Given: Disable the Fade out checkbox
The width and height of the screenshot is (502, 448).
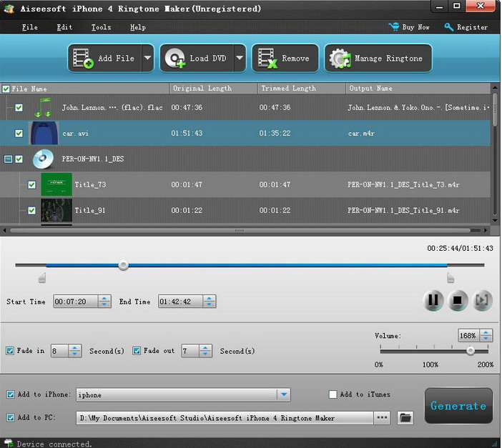Looking at the screenshot, I should [137, 351].
